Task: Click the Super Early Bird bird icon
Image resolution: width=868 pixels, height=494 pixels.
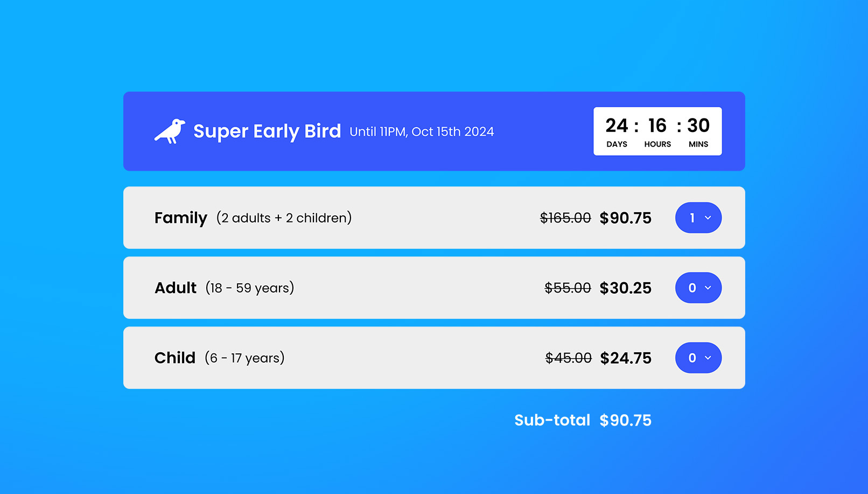Action: tap(170, 131)
